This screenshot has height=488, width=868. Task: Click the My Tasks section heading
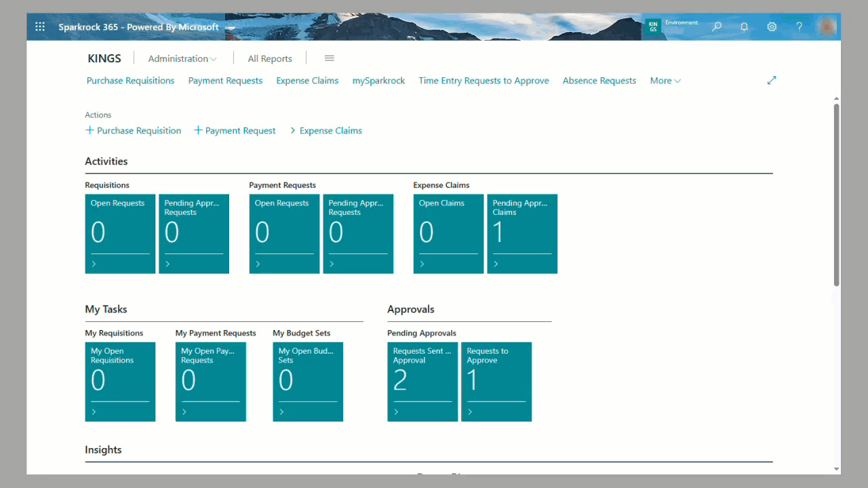point(106,309)
